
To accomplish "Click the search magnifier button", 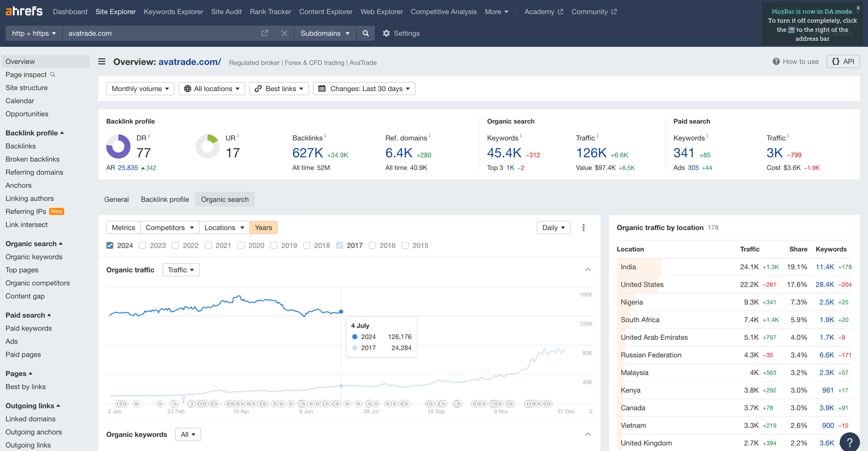I will (366, 33).
